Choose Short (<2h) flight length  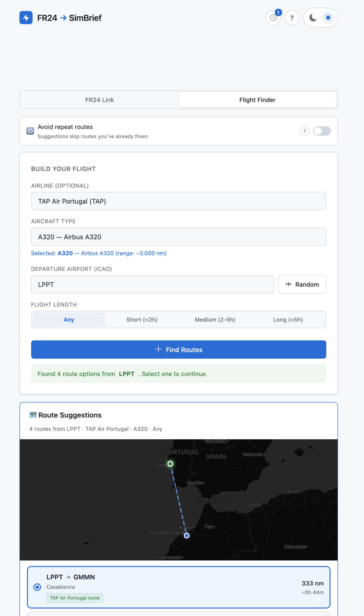click(x=142, y=320)
